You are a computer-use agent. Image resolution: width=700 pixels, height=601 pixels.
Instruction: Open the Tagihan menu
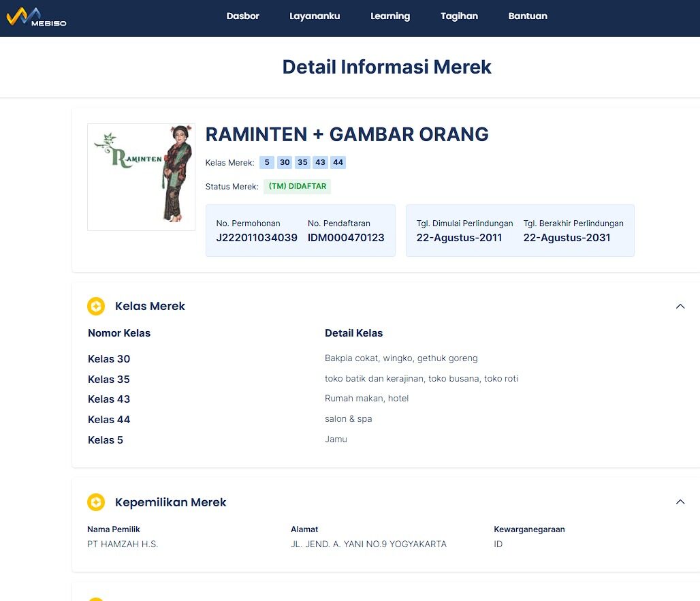point(459,16)
